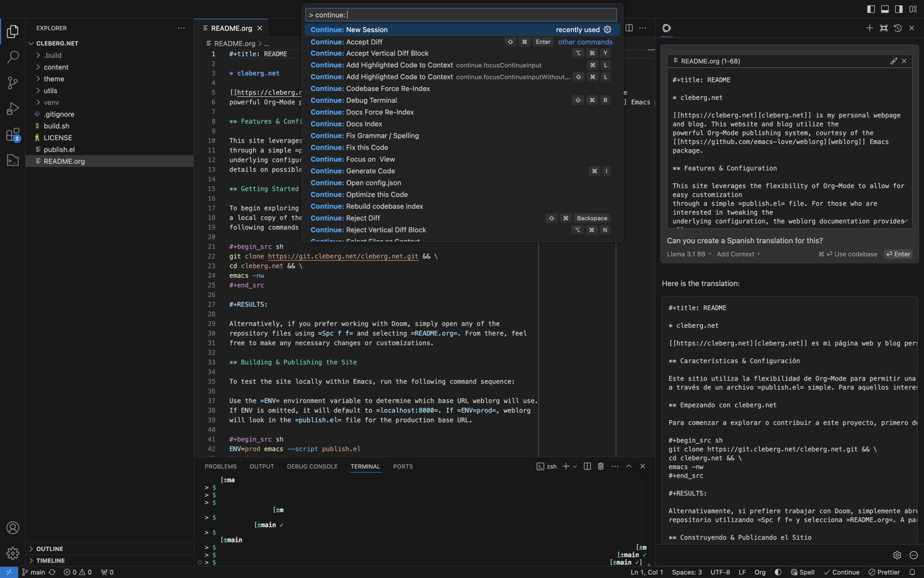This screenshot has height=578, width=924.
Task: Select Continue: Fix Grammar / Spelling command
Action: 365,136
